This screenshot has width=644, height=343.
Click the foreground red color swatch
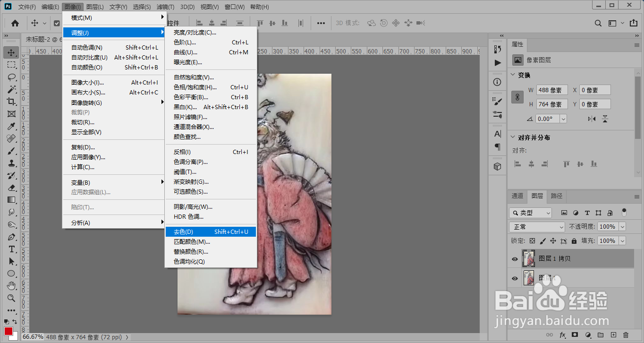coord(8,331)
